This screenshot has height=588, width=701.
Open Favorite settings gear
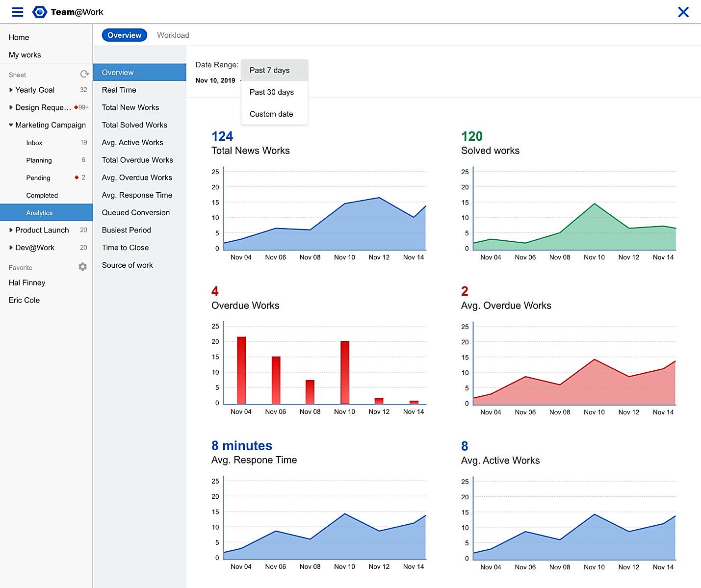pyautogui.click(x=82, y=267)
